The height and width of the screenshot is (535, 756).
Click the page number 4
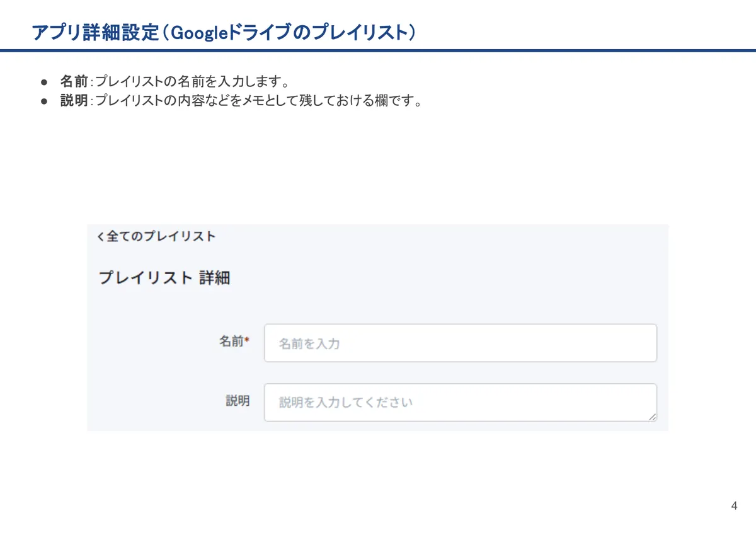pos(735,506)
